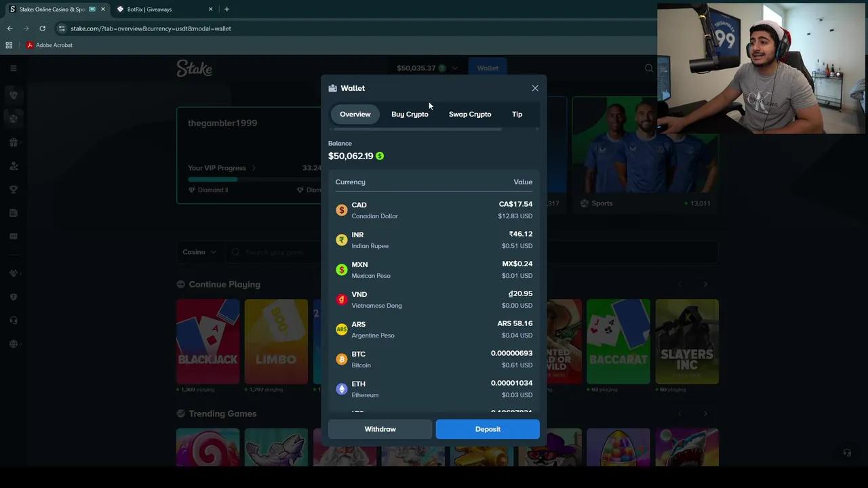Click the search magnifier in the header
Screen dimensions: 868x488
click(649, 68)
